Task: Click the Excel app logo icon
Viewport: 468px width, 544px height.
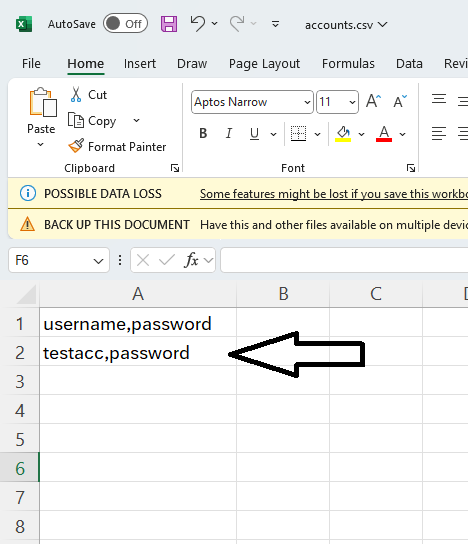Action: [x=24, y=24]
